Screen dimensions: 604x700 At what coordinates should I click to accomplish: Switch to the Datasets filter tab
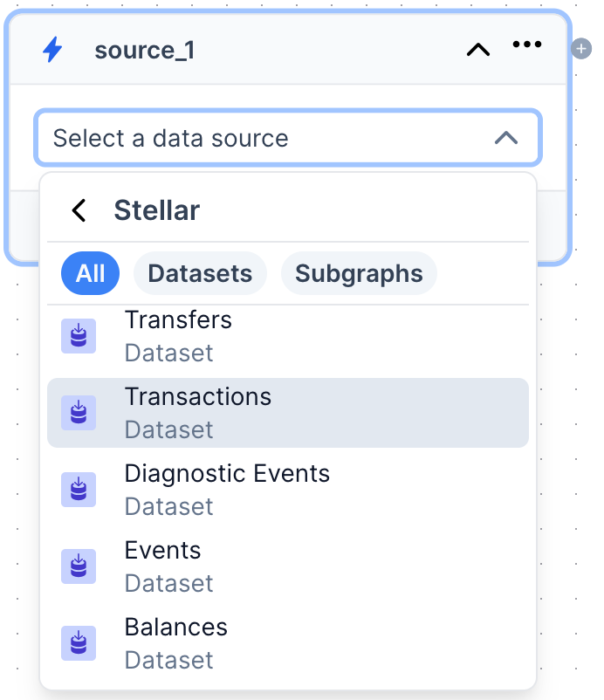click(200, 273)
